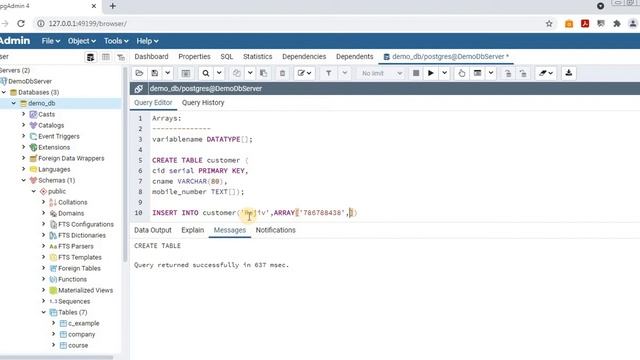Click the save data changes icon
640x360 pixels.
click(x=186, y=73)
